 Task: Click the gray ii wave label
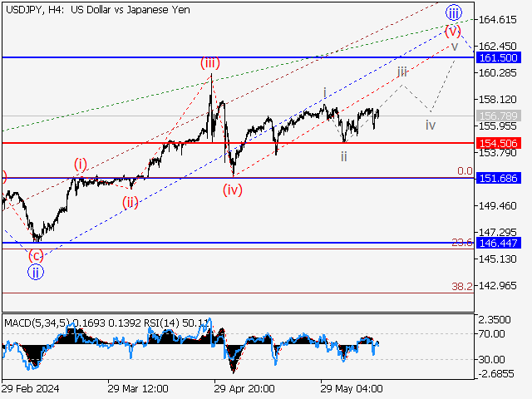coord(344,156)
